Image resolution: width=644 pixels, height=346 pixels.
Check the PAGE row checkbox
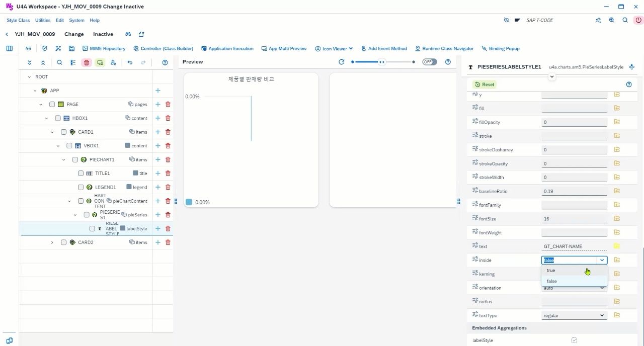[x=52, y=104]
